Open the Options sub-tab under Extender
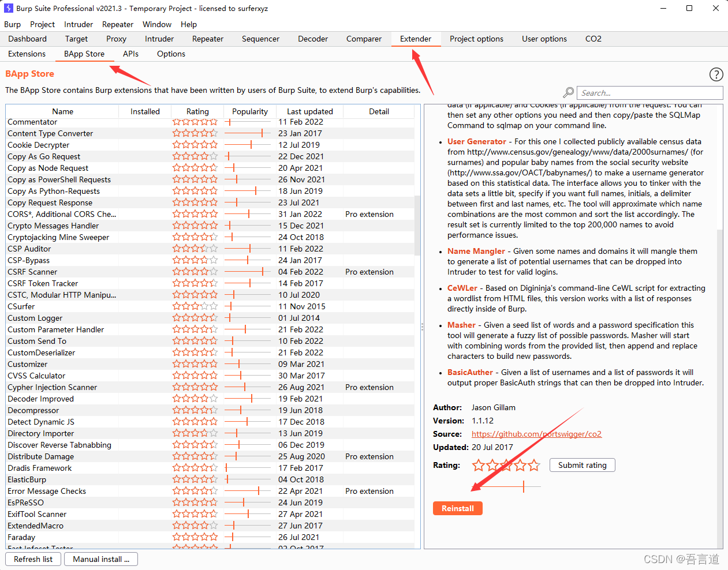 171,54
